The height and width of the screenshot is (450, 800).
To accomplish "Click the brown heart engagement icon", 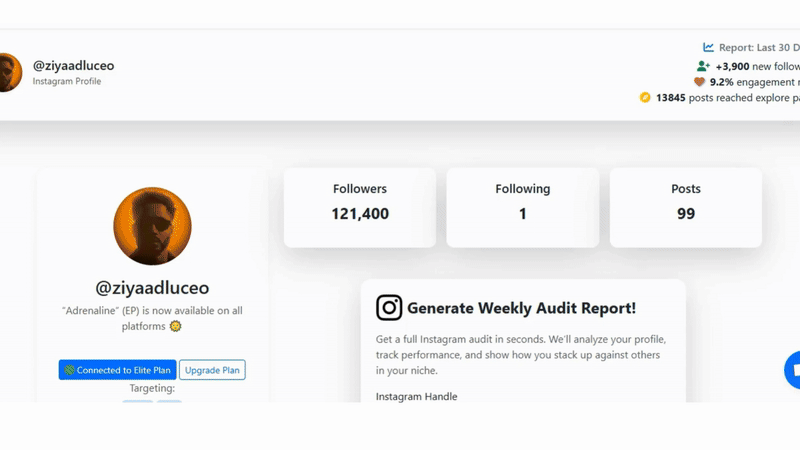I will click(x=699, y=82).
